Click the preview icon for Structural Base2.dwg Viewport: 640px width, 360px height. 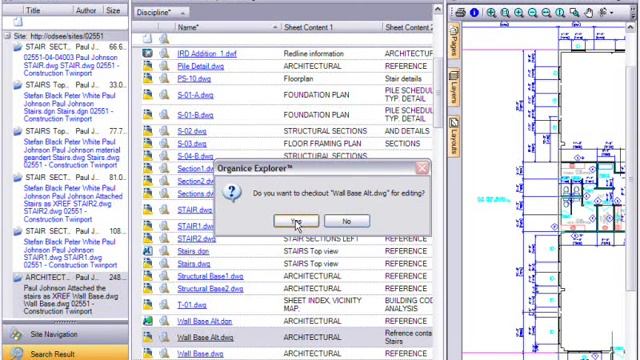164,288
